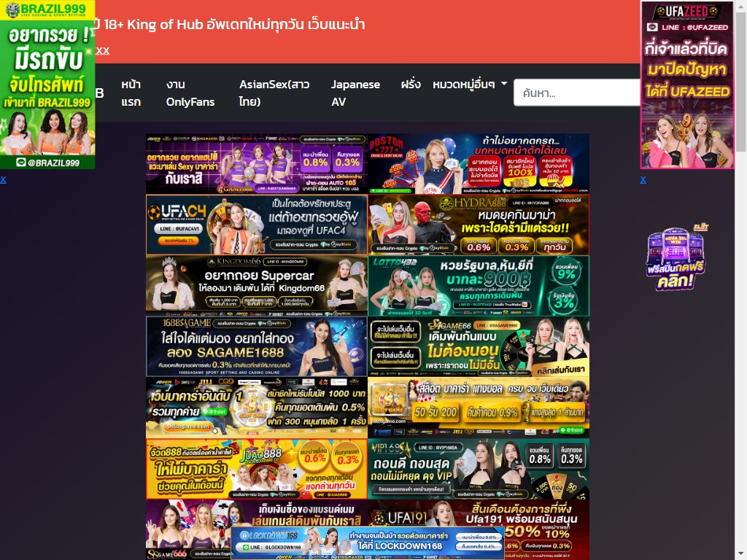Open the JUAD888 banner
Viewport: 747px width, 560px height.
256,469
